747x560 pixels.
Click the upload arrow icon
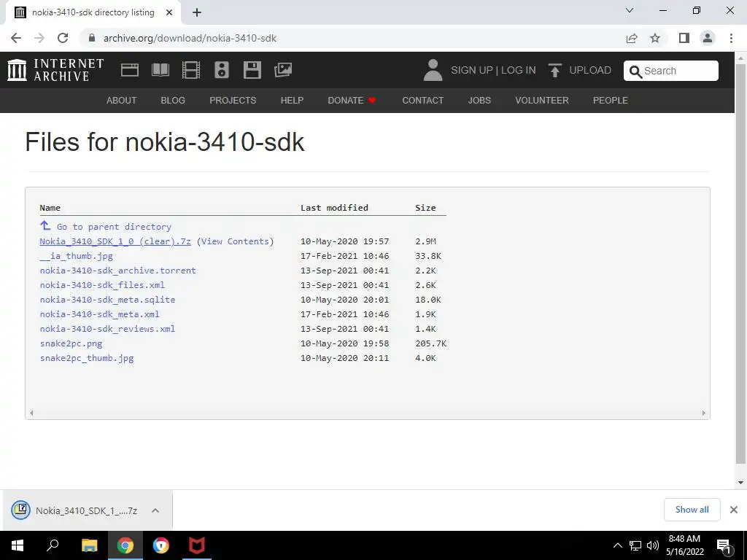click(x=554, y=70)
